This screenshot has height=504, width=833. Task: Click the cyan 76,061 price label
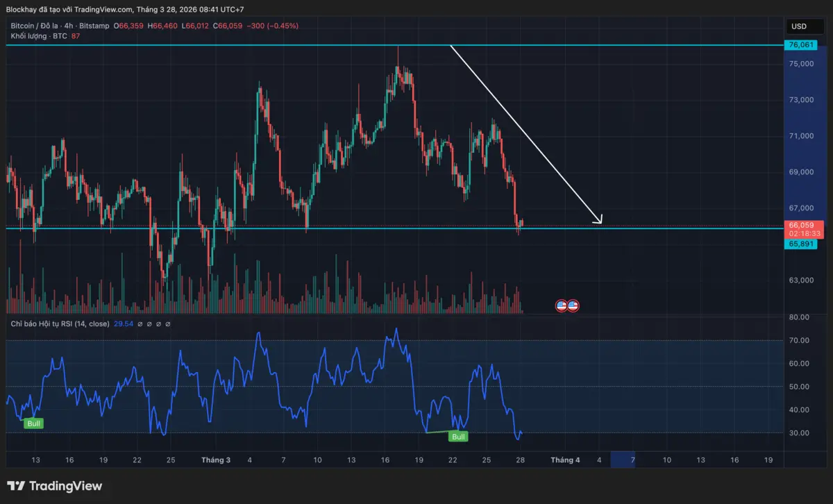coord(801,44)
